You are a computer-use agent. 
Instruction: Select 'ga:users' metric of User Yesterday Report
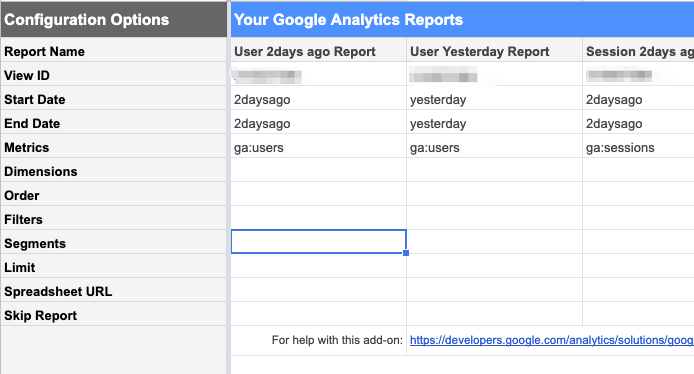pos(494,147)
